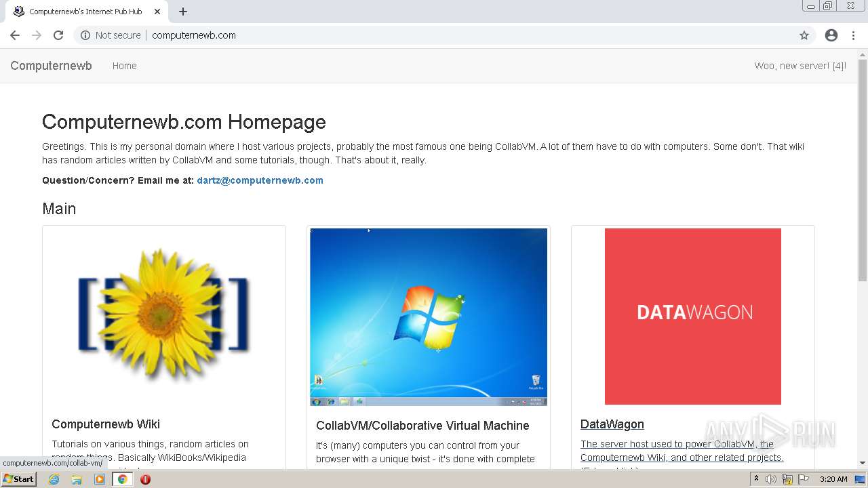The height and width of the screenshot is (488, 868).
Task: Click the scrollbar down arrow
Action: (863, 463)
